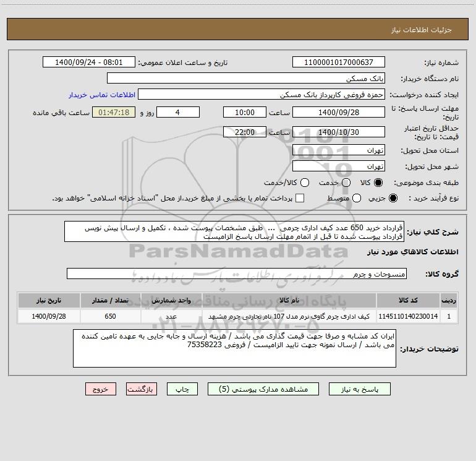Click the توضیحات خریدار label
The height and width of the screenshot is (461, 476).
pyautogui.click(x=429, y=349)
